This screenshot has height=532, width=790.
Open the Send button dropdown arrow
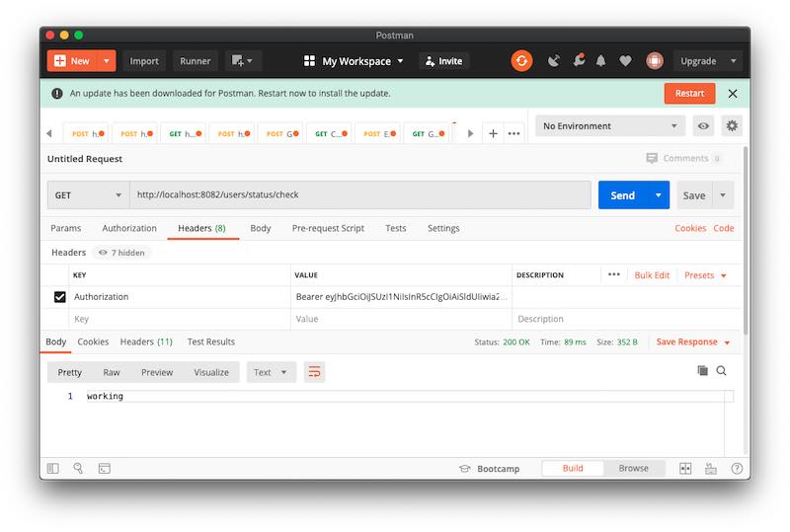tap(658, 195)
